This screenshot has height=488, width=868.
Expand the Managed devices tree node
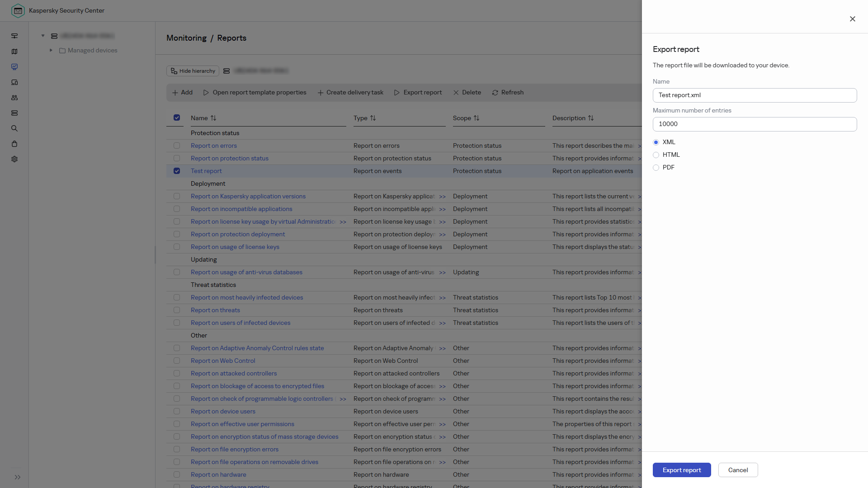point(51,50)
